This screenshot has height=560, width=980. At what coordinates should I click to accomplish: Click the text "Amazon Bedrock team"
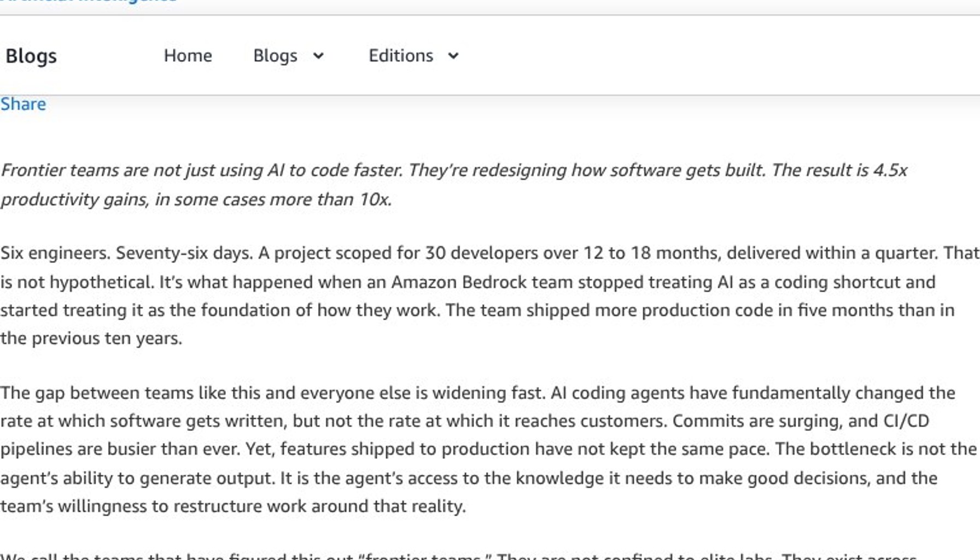[482, 282]
